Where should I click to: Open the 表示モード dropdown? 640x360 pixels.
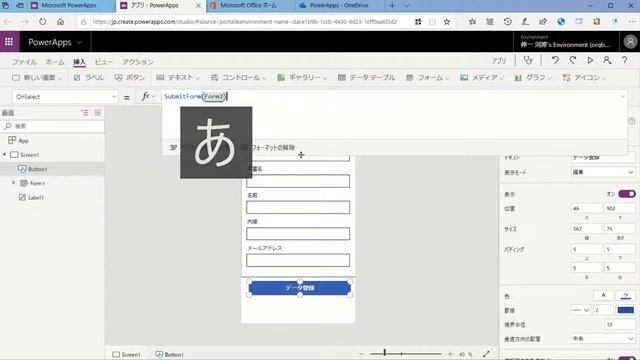602,172
